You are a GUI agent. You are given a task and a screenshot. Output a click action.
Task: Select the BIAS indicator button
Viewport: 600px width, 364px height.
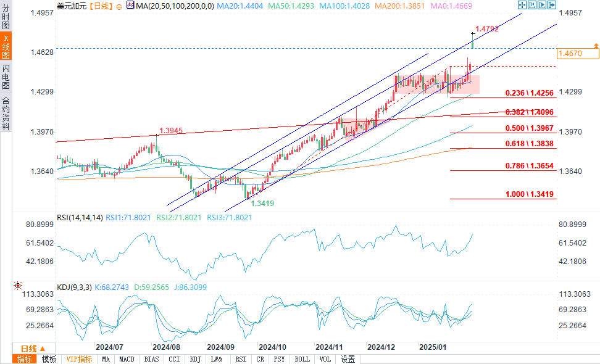151,359
